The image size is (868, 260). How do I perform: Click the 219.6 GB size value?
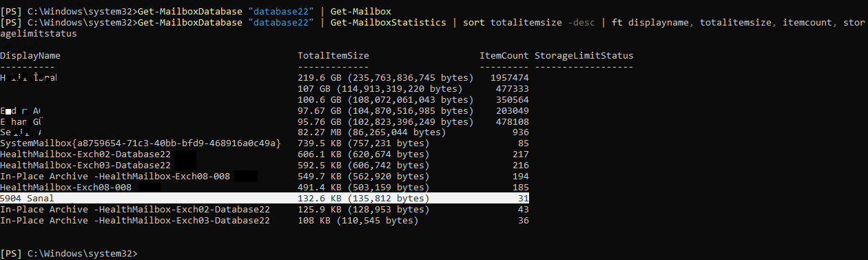[386, 77]
